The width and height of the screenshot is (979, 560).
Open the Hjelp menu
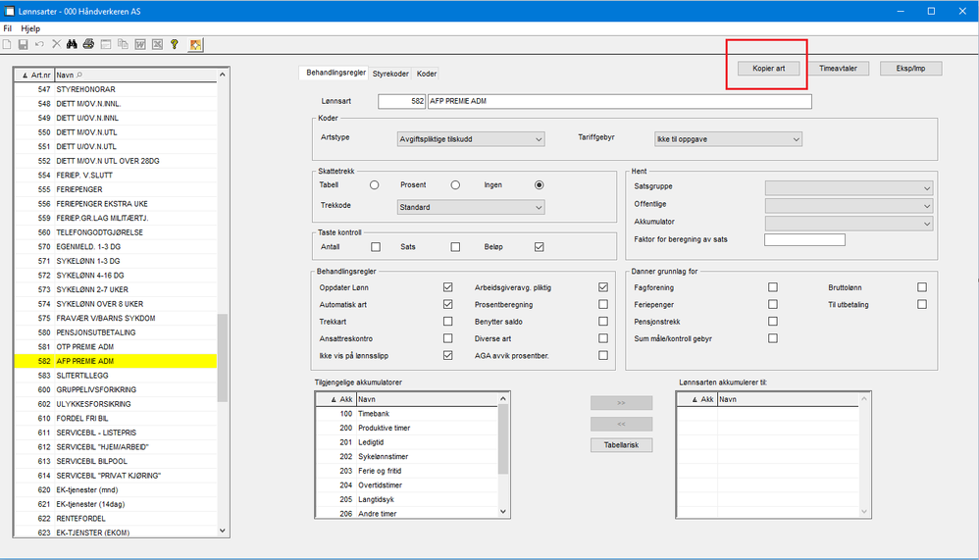30,28
